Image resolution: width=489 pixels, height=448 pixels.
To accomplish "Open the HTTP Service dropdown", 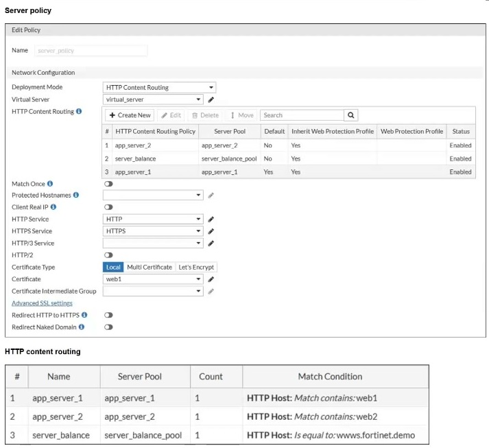I will [153, 220].
